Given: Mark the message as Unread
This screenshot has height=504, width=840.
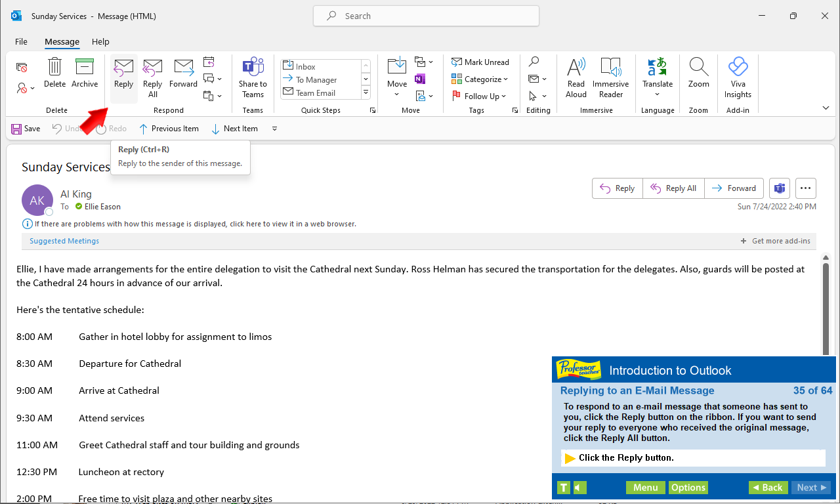Looking at the screenshot, I should coord(480,62).
